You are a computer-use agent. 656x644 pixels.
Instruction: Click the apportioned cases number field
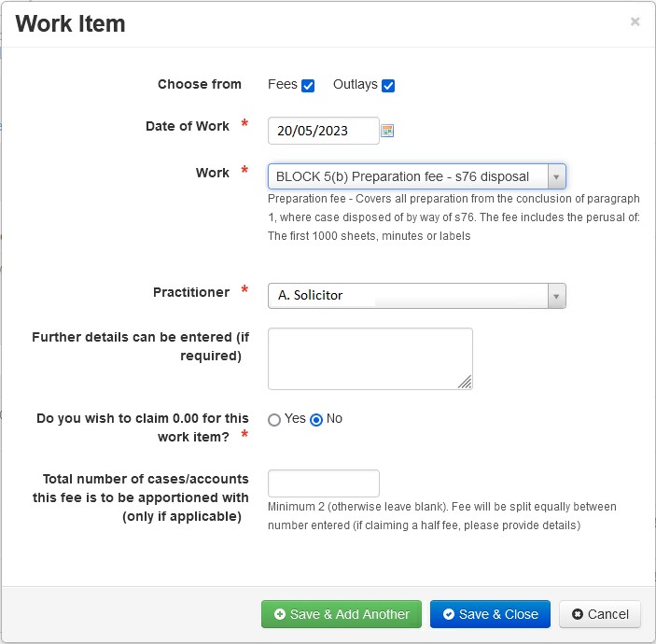click(x=324, y=483)
